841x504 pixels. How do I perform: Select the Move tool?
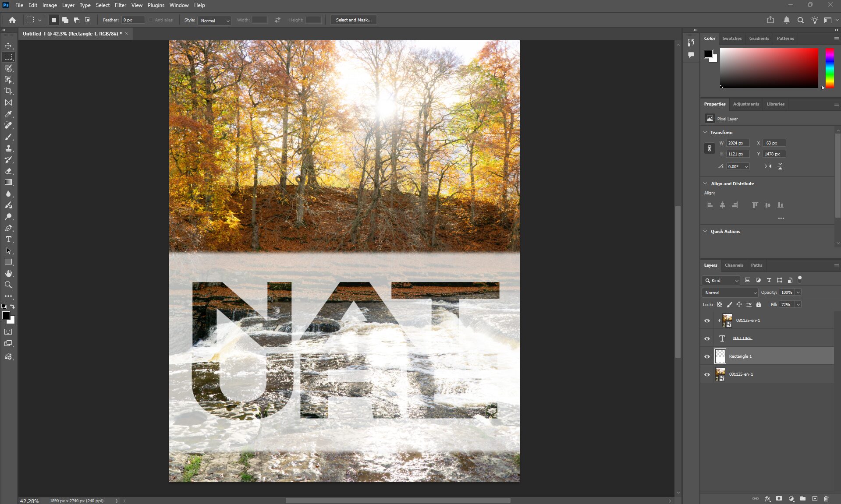click(x=8, y=46)
